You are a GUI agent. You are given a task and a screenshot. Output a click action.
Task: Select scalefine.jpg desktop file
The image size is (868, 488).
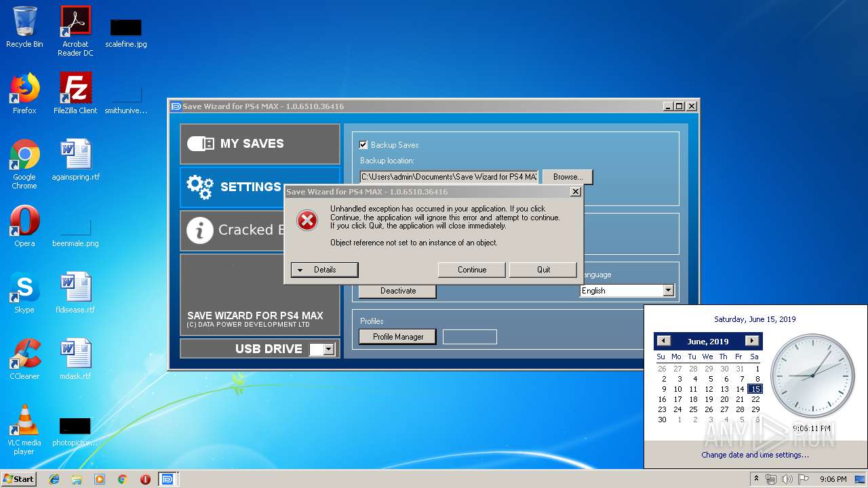point(126,33)
